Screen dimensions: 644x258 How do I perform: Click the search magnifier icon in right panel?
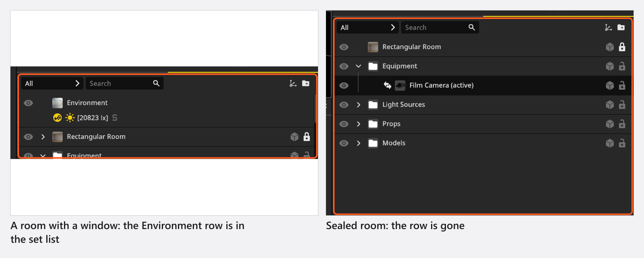[x=472, y=27]
